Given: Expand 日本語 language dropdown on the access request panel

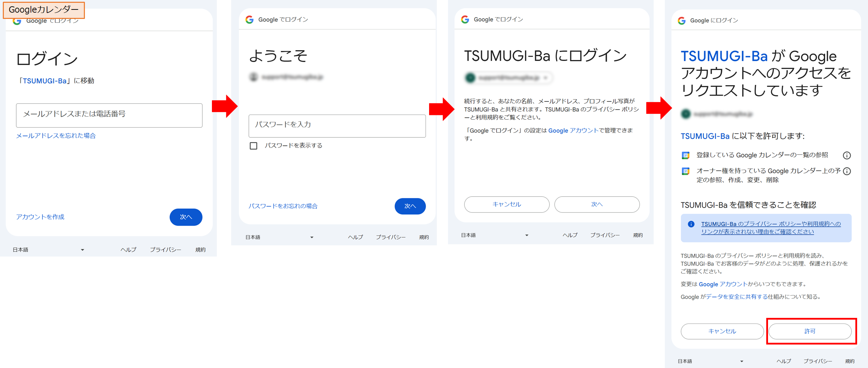Looking at the screenshot, I should tap(710, 361).
